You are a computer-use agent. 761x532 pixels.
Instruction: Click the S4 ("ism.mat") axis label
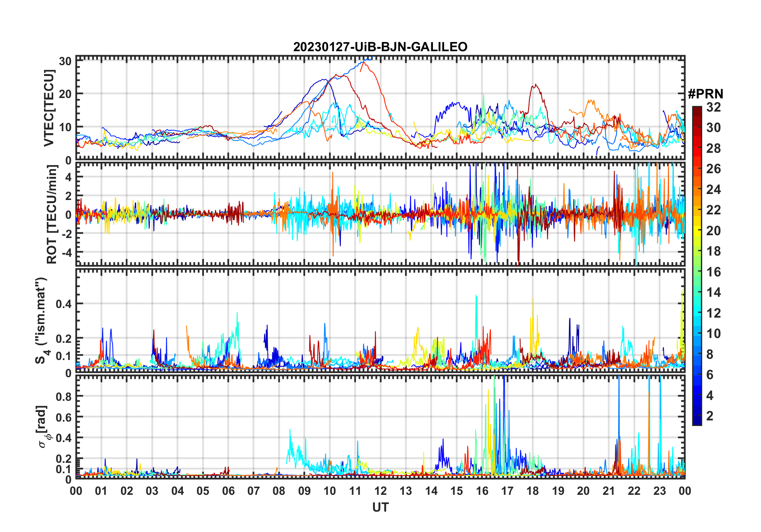[x=42, y=321]
